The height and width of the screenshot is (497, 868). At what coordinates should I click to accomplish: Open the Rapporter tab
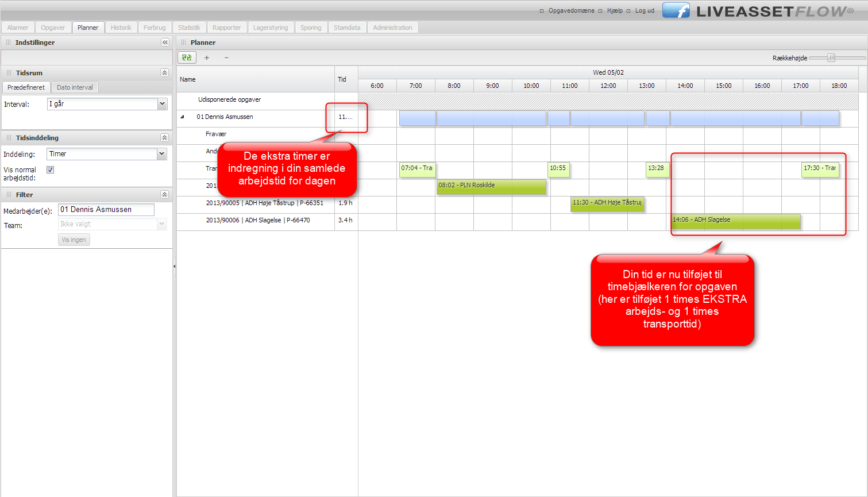pos(226,28)
